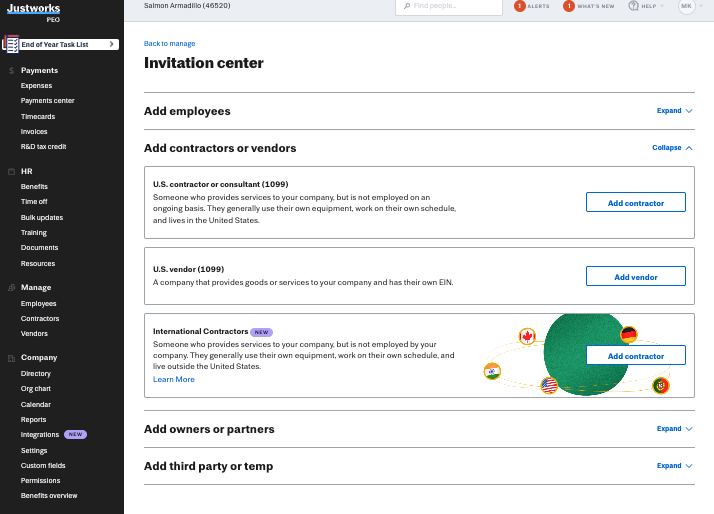The width and height of the screenshot is (714, 514).
Task: Click the Help question mark icon
Action: pyautogui.click(x=633, y=6)
